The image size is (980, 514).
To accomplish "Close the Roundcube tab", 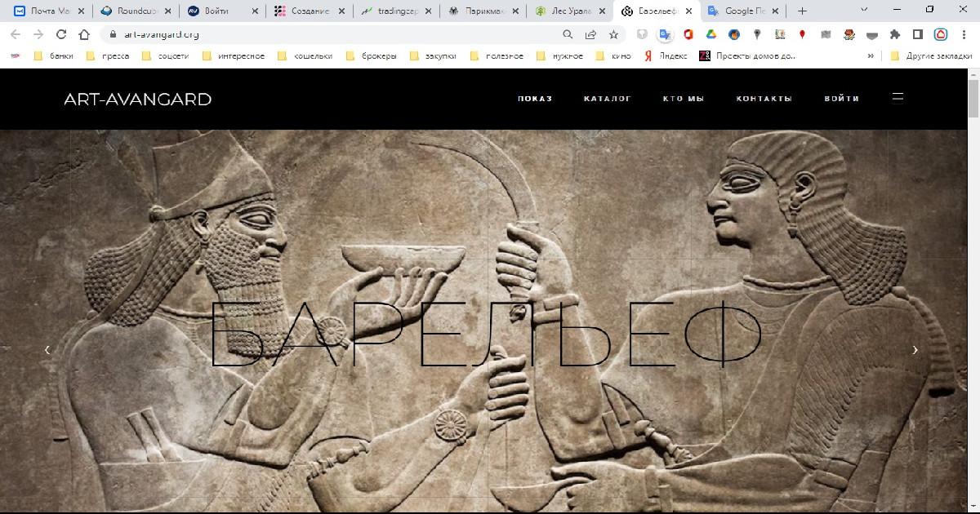I will pyautogui.click(x=167, y=11).
